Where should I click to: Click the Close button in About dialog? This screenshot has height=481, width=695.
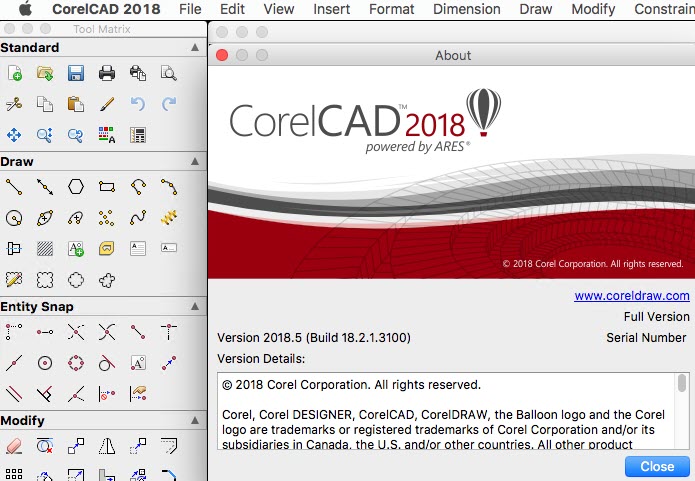pyautogui.click(x=657, y=466)
